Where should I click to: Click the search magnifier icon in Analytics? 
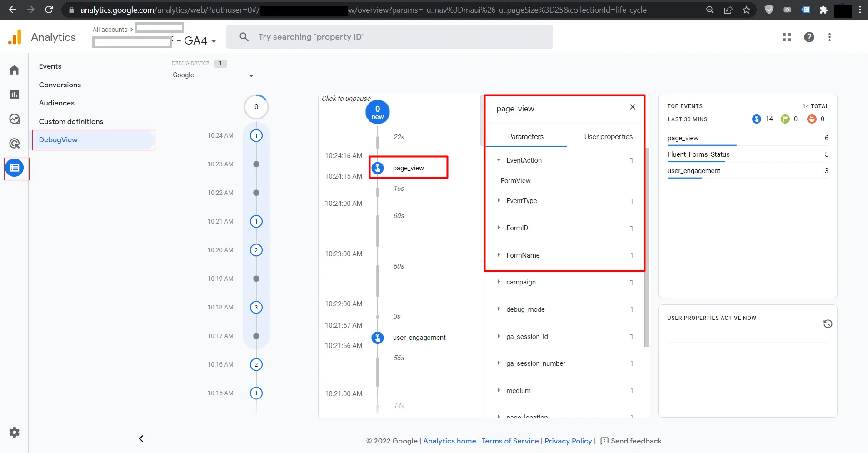(244, 37)
